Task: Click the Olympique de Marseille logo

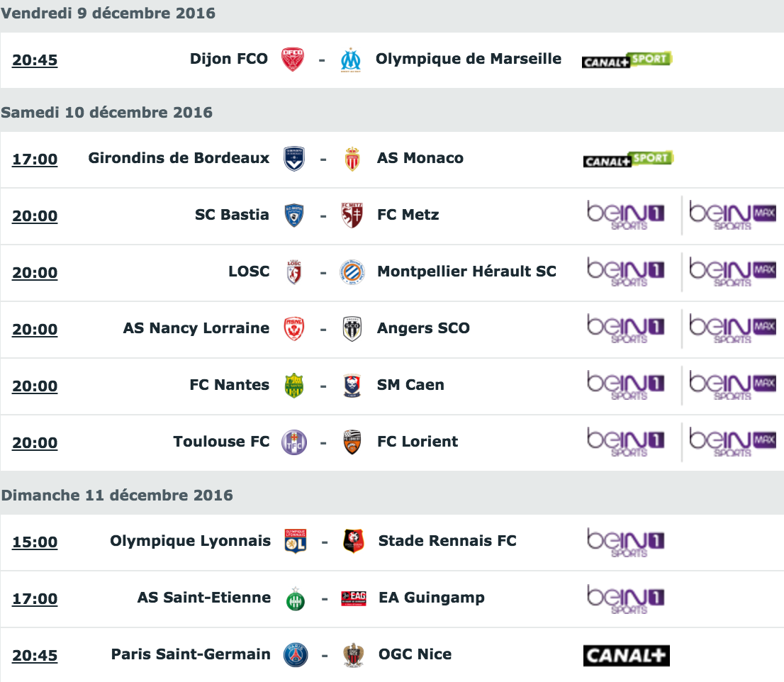Action: pos(350,60)
